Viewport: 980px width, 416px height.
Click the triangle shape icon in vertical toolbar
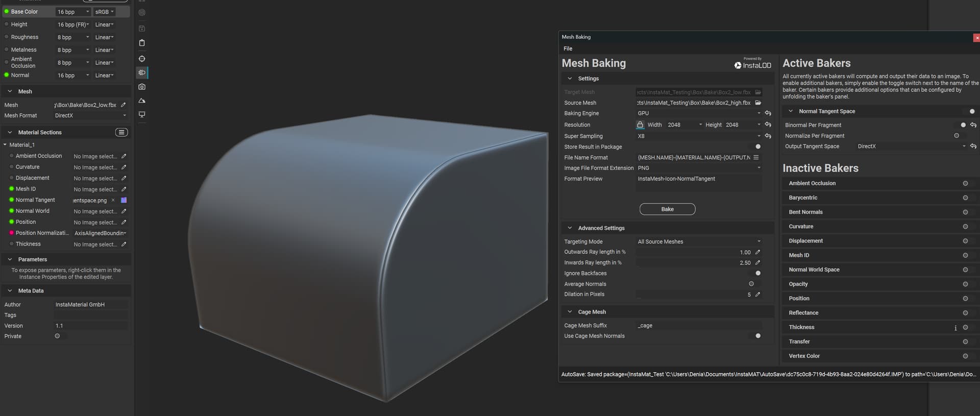pyautogui.click(x=142, y=101)
